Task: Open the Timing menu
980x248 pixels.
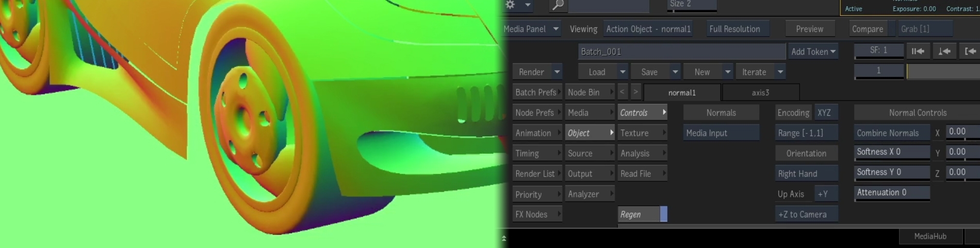Action: (x=537, y=153)
